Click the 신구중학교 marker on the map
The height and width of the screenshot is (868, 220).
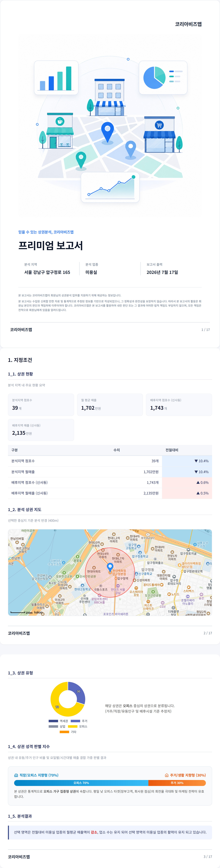click(x=137, y=574)
